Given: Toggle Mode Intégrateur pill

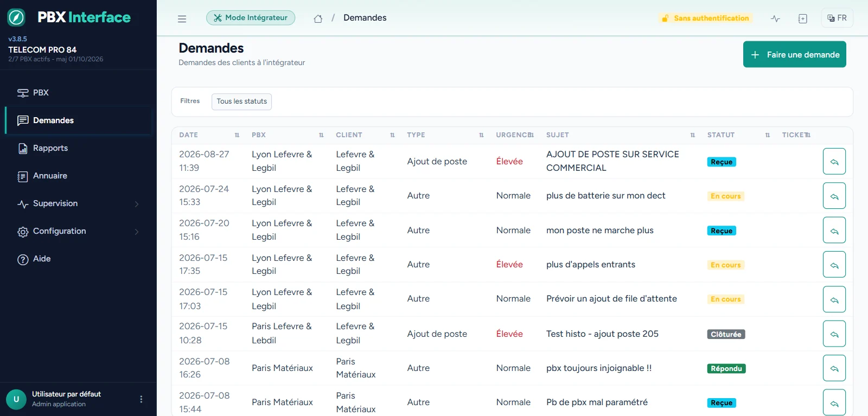Looking at the screenshot, I should coord(251,18).
